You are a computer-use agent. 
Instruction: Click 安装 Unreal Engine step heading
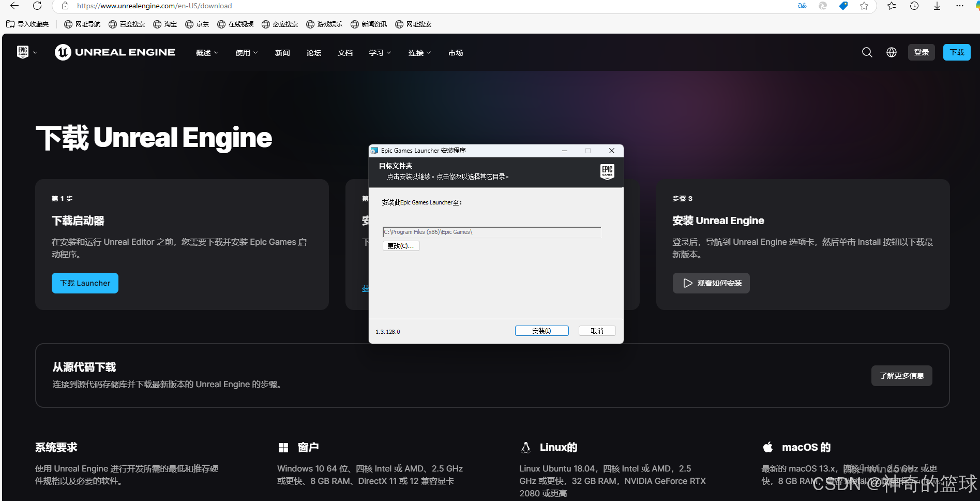718,220
